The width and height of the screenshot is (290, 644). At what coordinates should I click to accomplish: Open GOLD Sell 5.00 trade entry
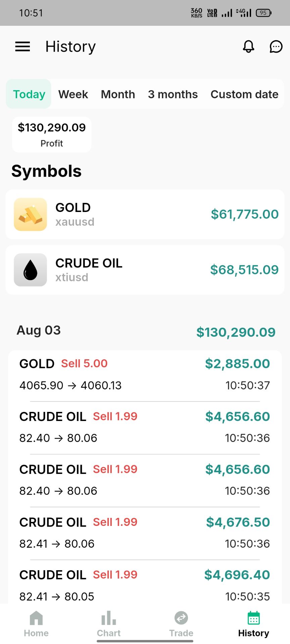pos(145,375)
